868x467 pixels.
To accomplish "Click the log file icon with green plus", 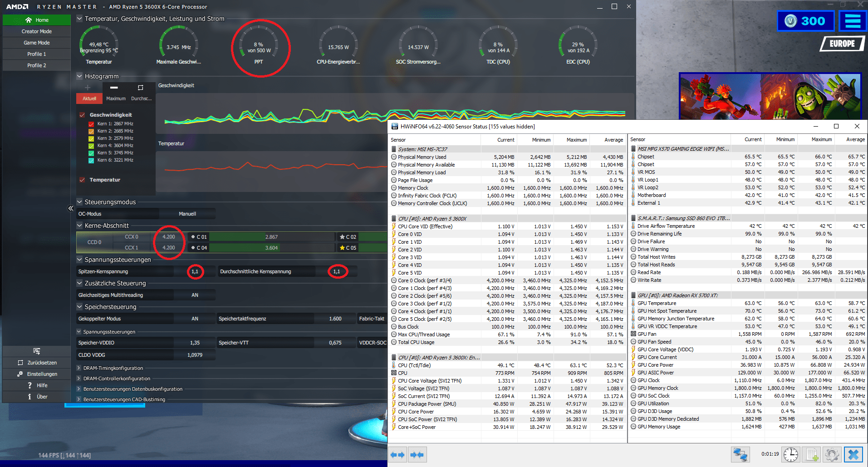I will 812,454.
